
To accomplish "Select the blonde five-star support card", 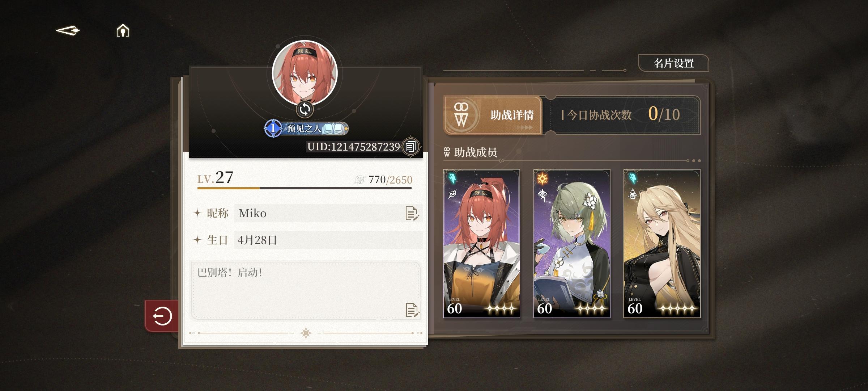I will (x=662, y=244).
